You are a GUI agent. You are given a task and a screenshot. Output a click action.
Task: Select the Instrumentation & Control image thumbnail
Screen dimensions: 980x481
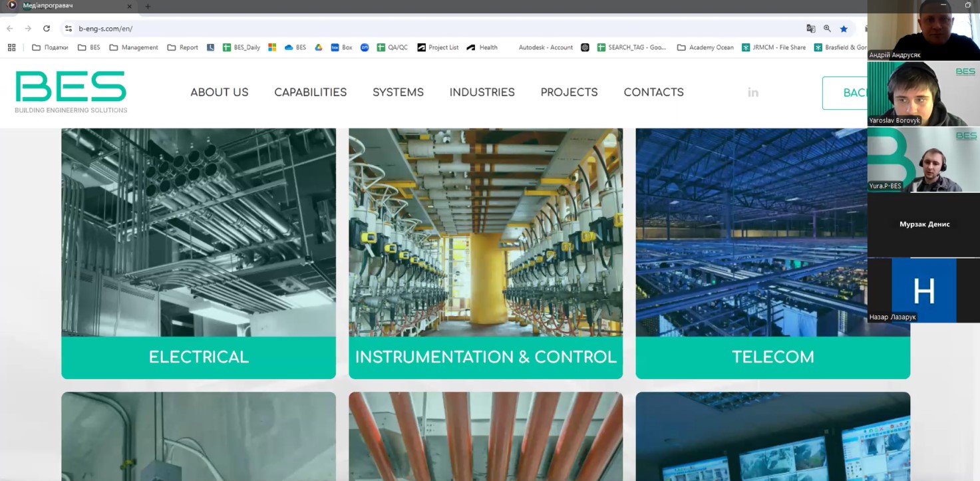pos(486,232)
